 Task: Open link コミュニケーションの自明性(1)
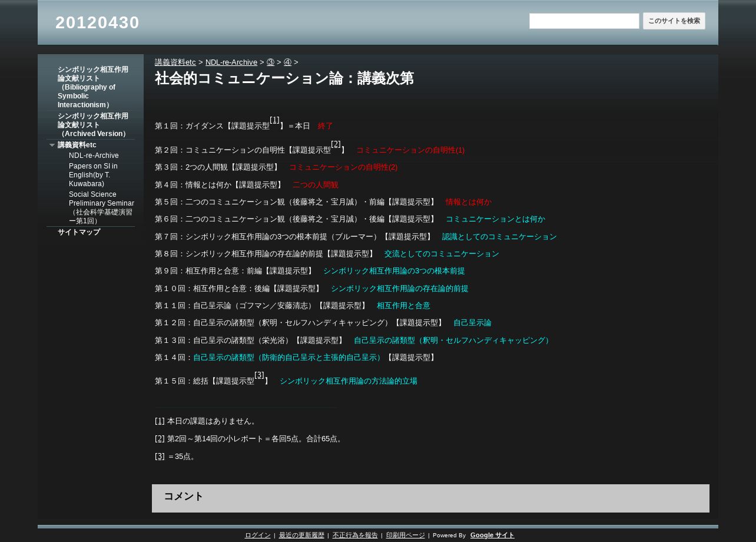410,150
